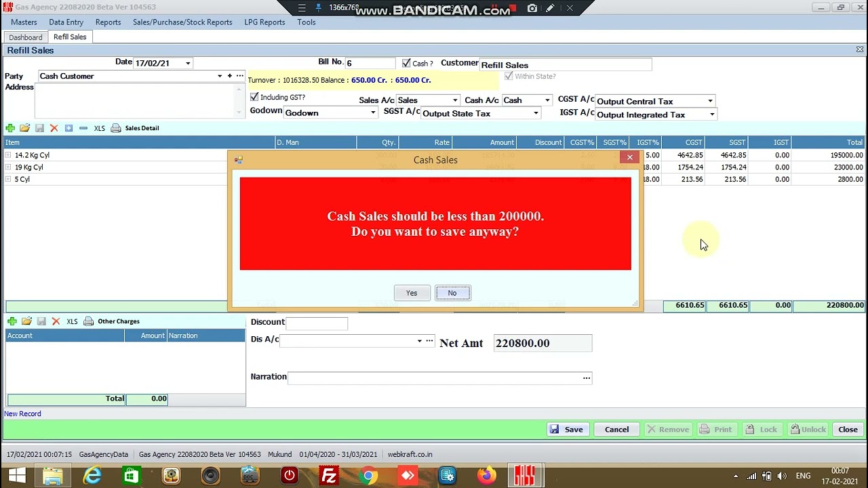Viewport: 868px width, 488px height.
Task: Open the Sales A/c dropdown
Action: pyautogui.click(x=454, y=100)
